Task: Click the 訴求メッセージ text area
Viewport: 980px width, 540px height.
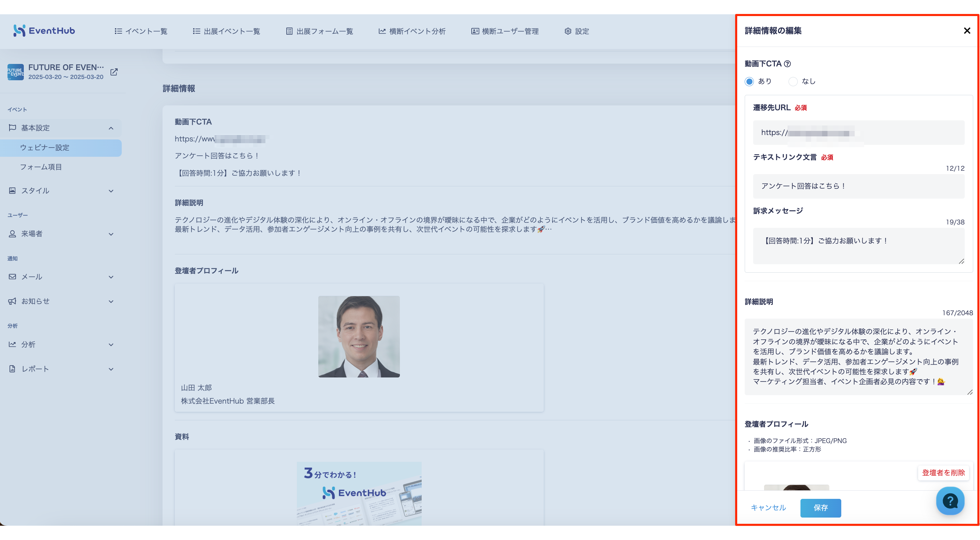Action: point(859,246)
